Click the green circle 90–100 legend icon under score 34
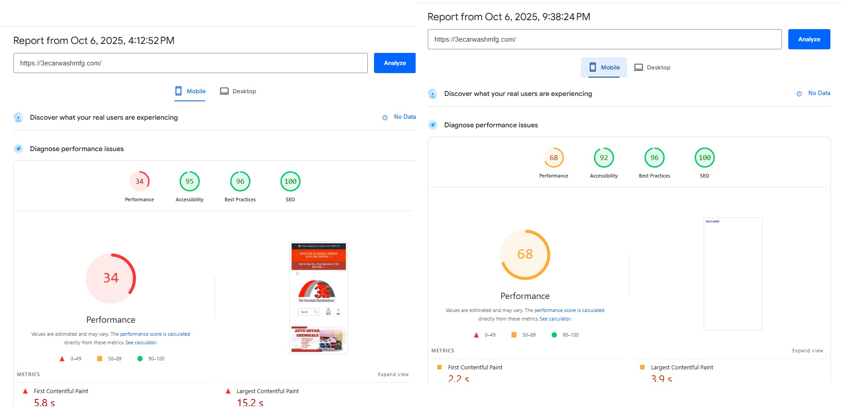This screenshot has width=868, height=416. 140,359
